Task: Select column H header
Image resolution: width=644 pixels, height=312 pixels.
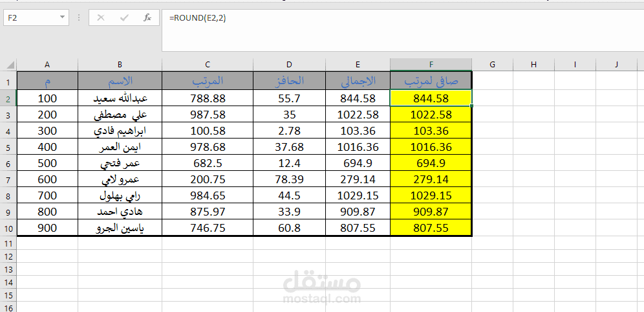Action: [x=533, y=65]
